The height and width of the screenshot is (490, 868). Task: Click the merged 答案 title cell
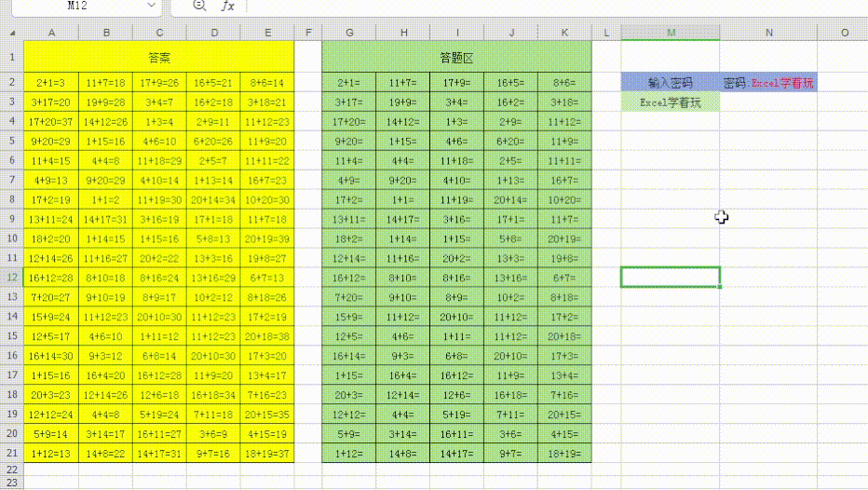point(159,57)
